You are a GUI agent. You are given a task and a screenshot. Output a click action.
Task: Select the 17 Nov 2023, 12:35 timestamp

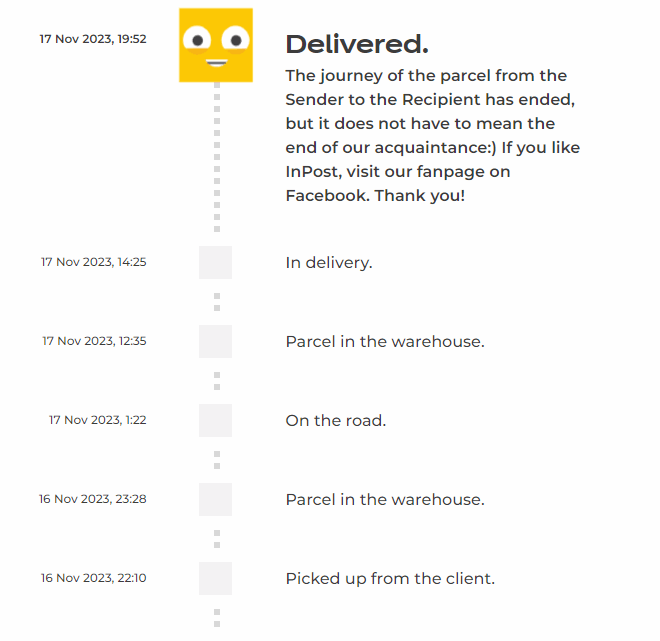pos(94,341)
